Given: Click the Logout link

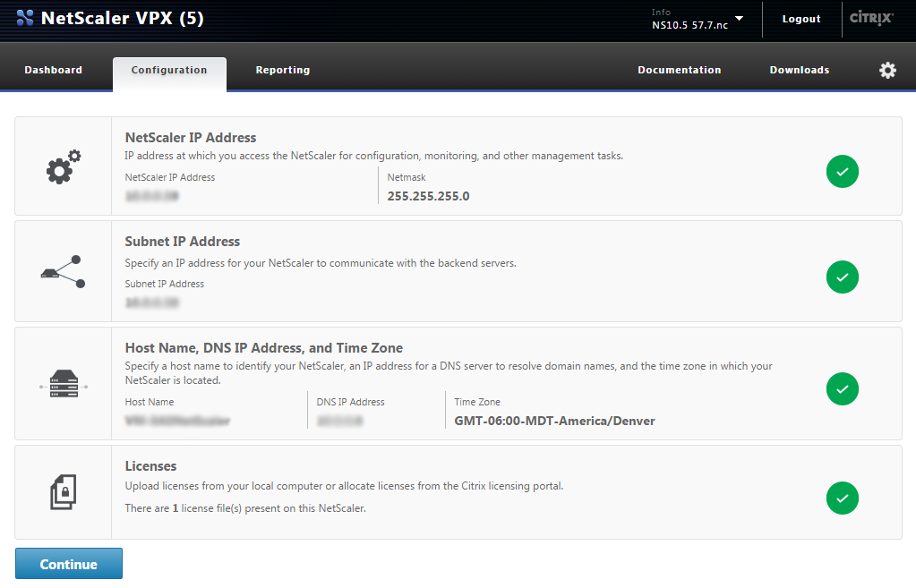Looking at the screenshot, I should coord(800,19).
